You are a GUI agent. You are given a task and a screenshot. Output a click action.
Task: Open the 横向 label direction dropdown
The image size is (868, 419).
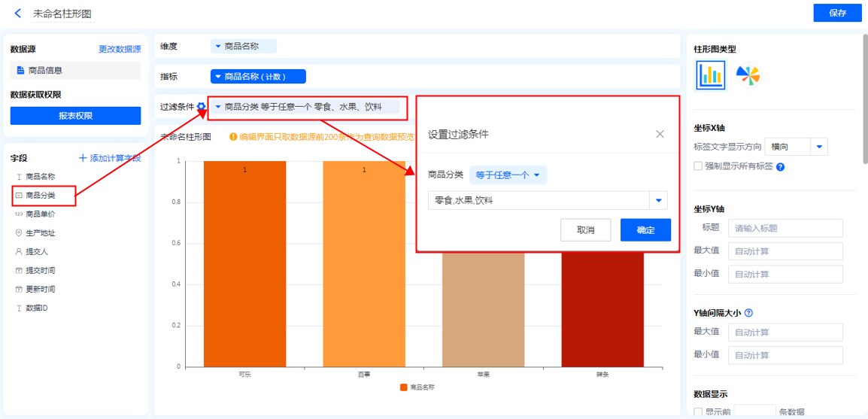click(819, 147)
